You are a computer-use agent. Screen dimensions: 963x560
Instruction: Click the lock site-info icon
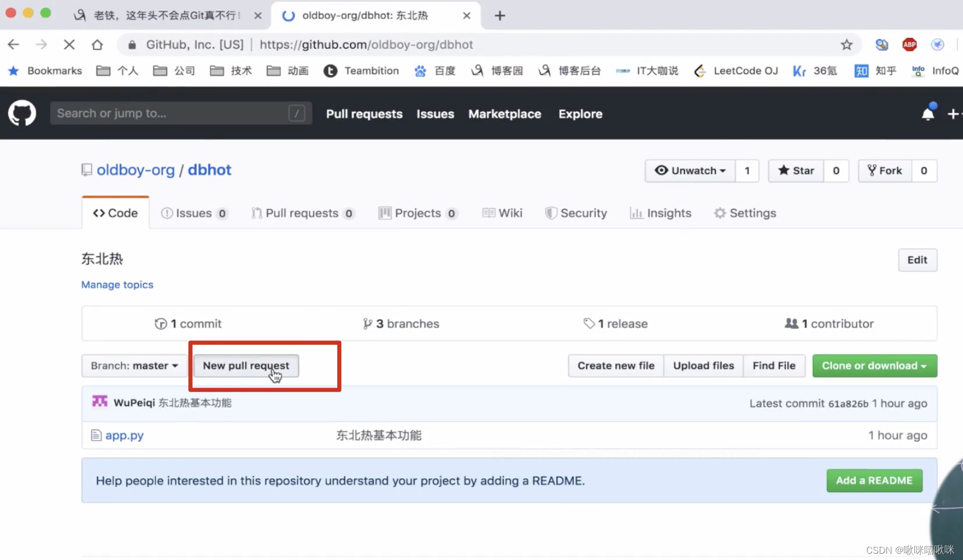pos(132,45)
